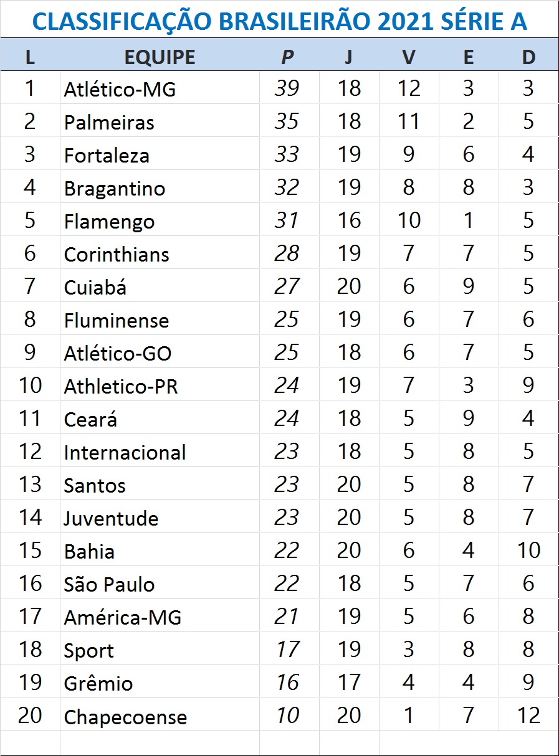Click Flamengo's 16 games played cell

pyautogui.click(x=348, y=220)
